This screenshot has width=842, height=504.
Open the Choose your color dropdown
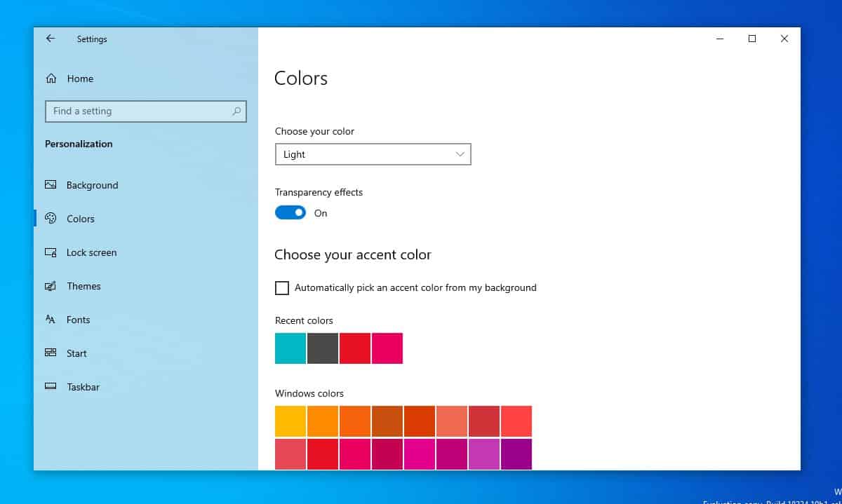pyautogui.click(x=373, y=154)
